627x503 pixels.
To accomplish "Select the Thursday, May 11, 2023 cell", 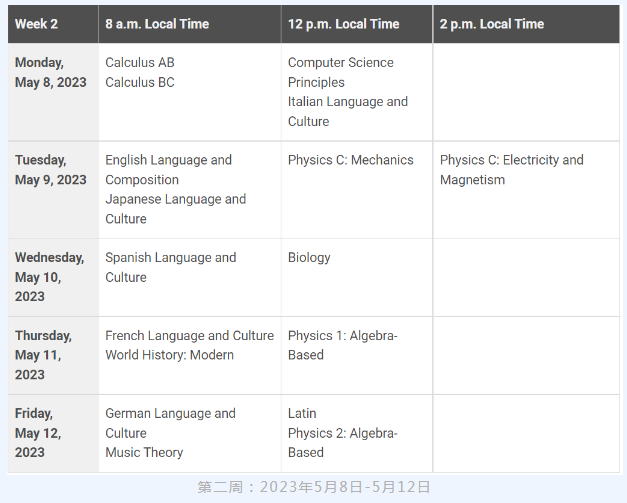I will [44, 355].
